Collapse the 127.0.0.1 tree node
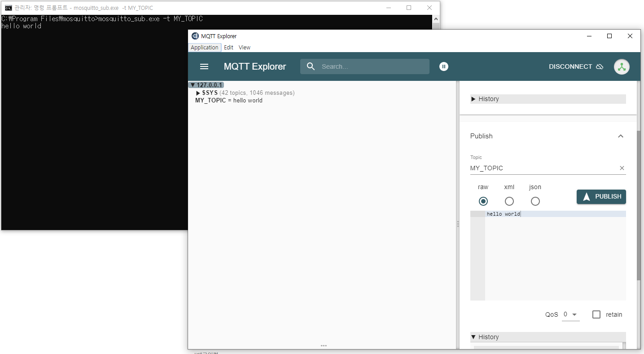Viewport: 644px width, 354px height. tap(193, 85)
